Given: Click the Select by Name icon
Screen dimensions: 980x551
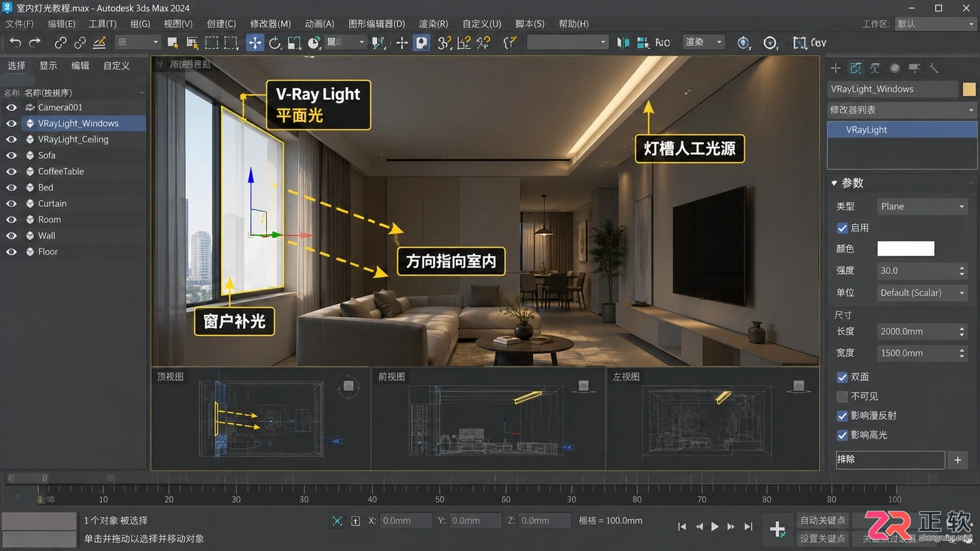Looking at the screenshot, I should tap(192, 43).
